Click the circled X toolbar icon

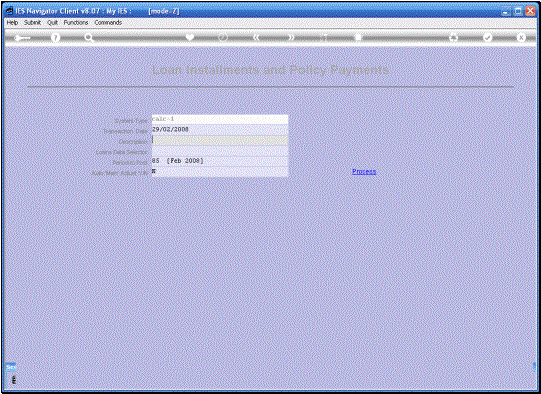tap(521, 37)
